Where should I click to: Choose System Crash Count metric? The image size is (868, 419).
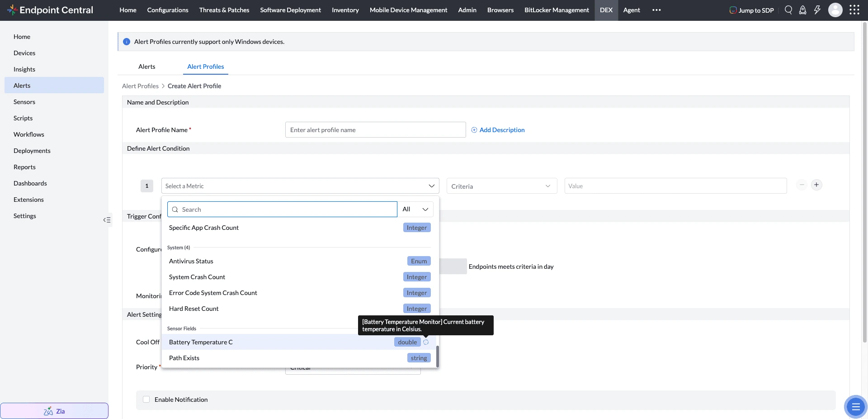[299, 277]
